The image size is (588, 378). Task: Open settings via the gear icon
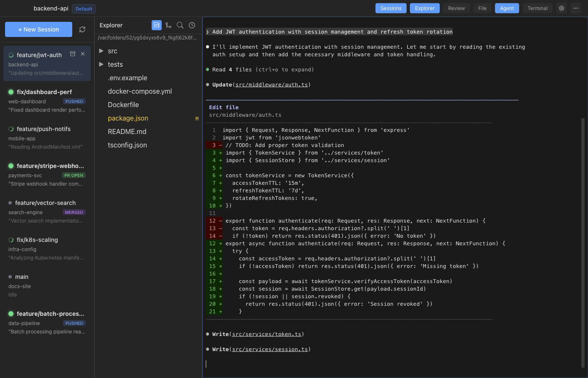[x=561, y=8]
